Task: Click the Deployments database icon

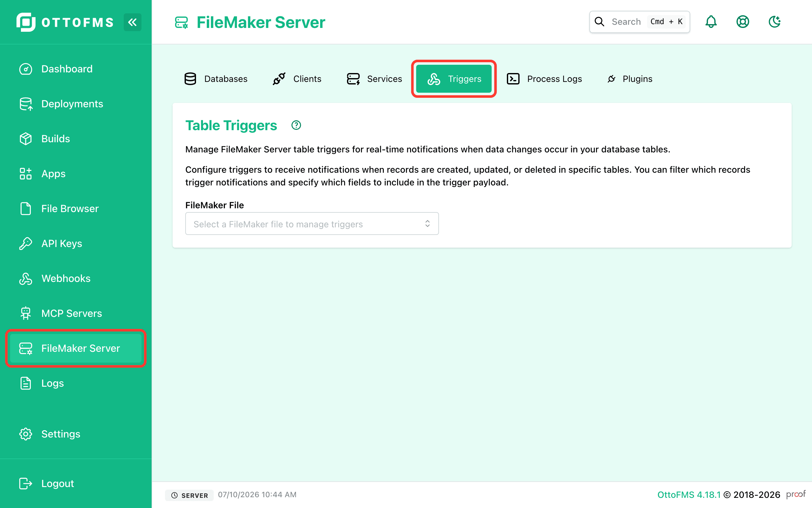Action: 26,104
